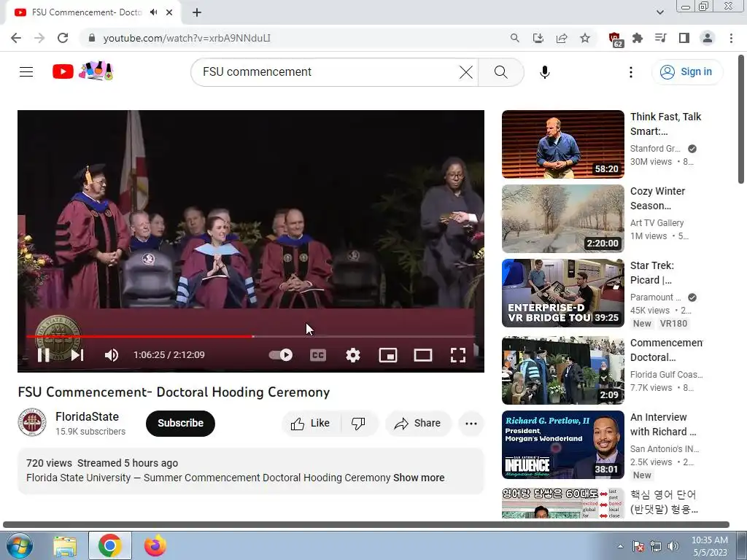
Task: Open Cozy Winter Season video thumbnail
Action: tap(562, 219)
